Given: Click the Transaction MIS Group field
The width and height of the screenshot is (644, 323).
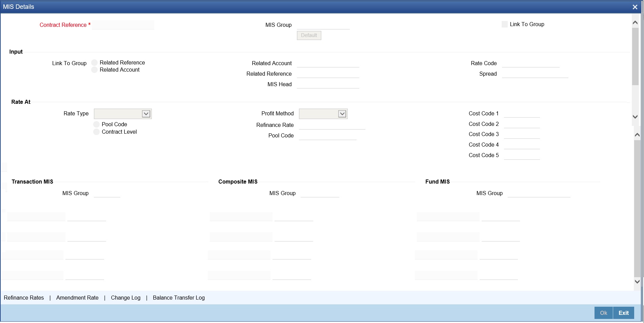Looking at the screenshot, I should pyautogui.click(x=107, y=193).
